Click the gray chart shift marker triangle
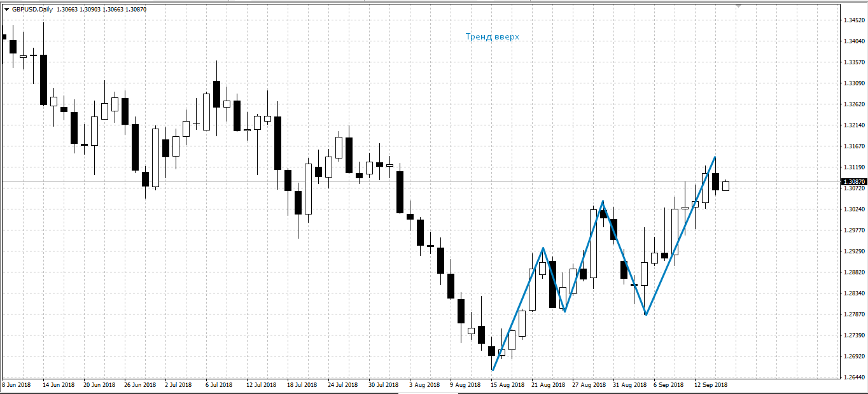868x394 pixels. pyautogui.click(x=738, y=6)
